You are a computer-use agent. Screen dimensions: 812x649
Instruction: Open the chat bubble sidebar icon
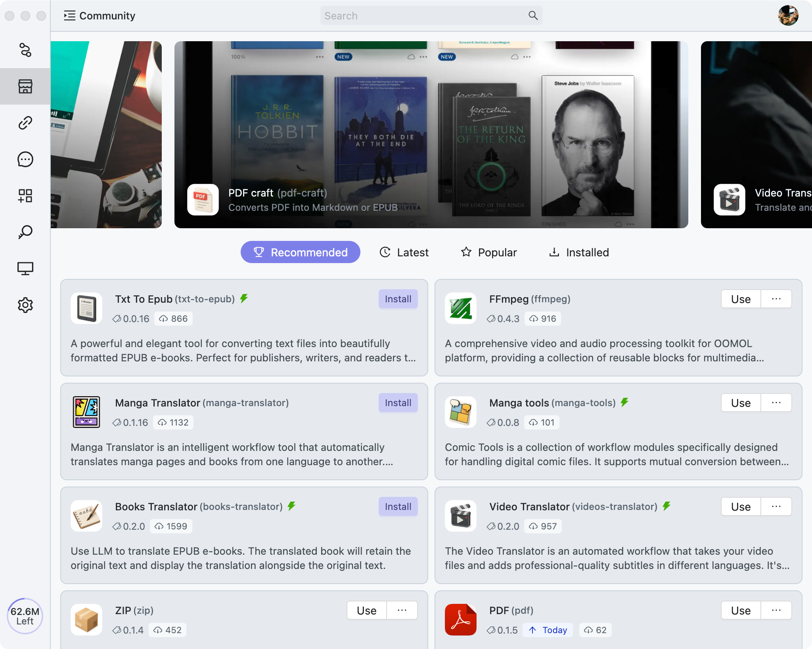[25, 159]
